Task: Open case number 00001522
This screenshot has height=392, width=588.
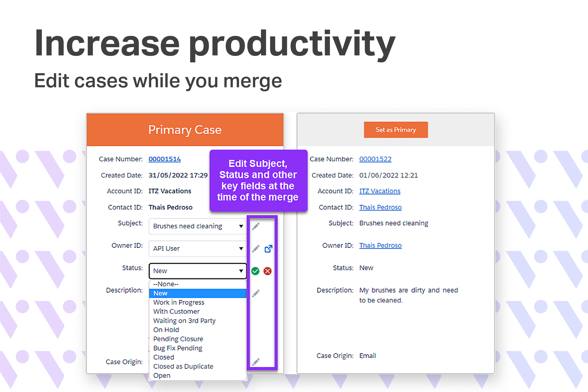Action: tap(375, 159)
